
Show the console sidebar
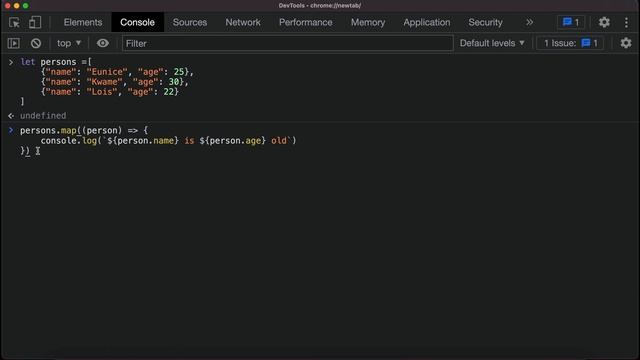coord(13,43)
